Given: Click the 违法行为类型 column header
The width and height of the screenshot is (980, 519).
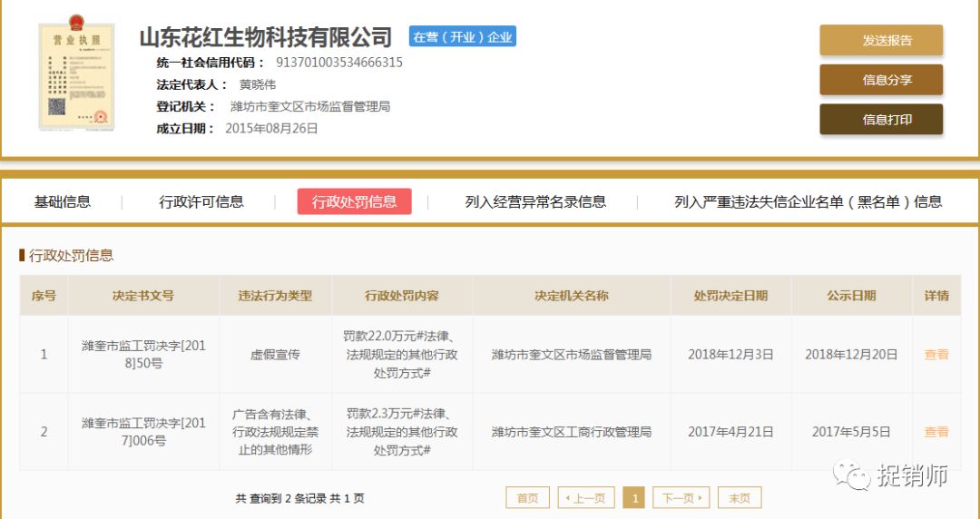Looking at the screenshot, I should 276,296.
